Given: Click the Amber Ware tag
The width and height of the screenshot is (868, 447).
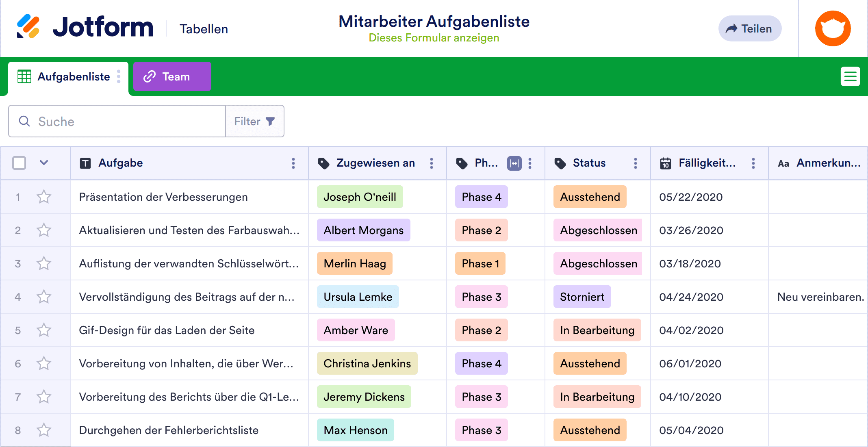Looking at the screenshot, I should [x=356, y=330].
